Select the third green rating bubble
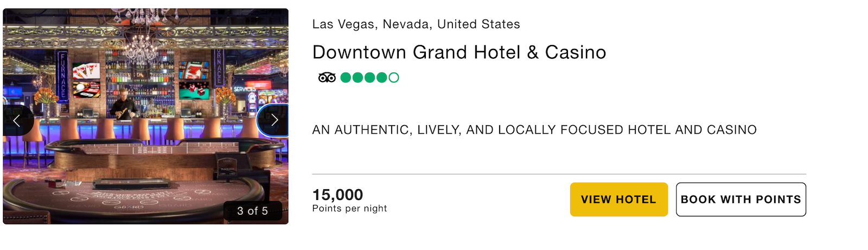Image resolution: width=868 pixels, height=250 pixels. tap(369, 78)
